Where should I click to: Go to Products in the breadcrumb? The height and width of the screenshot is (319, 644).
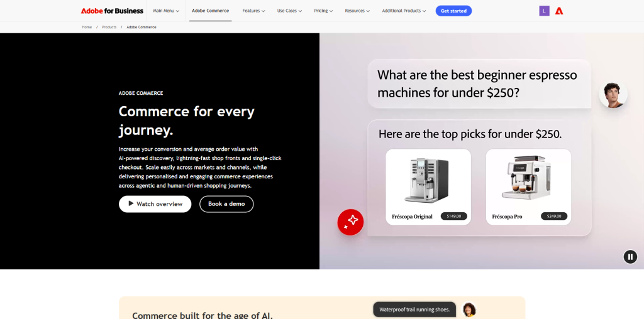pyautogui.click(x=109, y=27)
